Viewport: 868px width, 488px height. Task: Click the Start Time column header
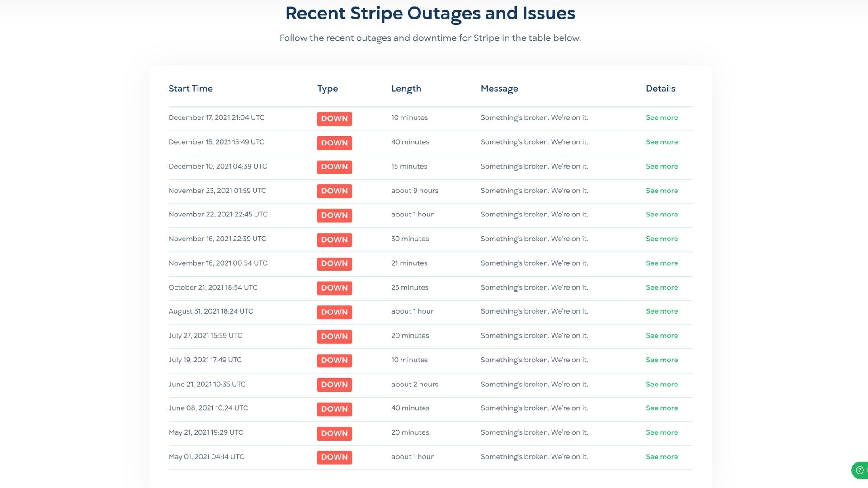(191, 89)
